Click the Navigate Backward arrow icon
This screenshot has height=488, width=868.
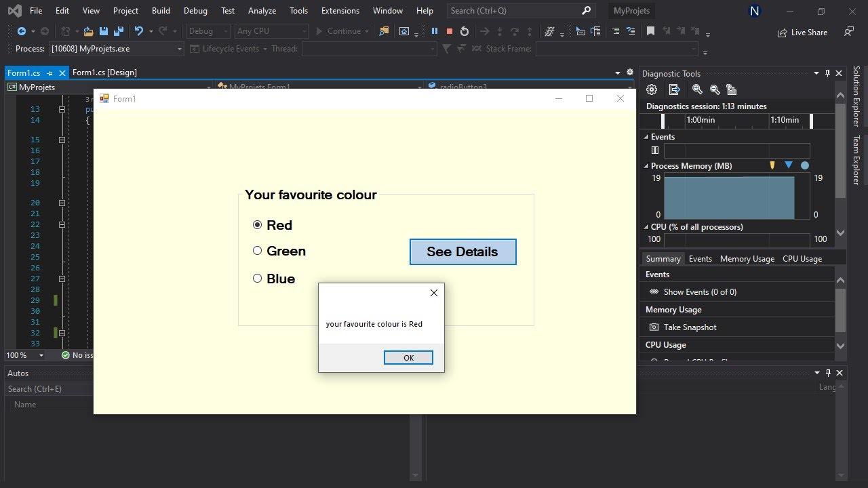[22, 31]
